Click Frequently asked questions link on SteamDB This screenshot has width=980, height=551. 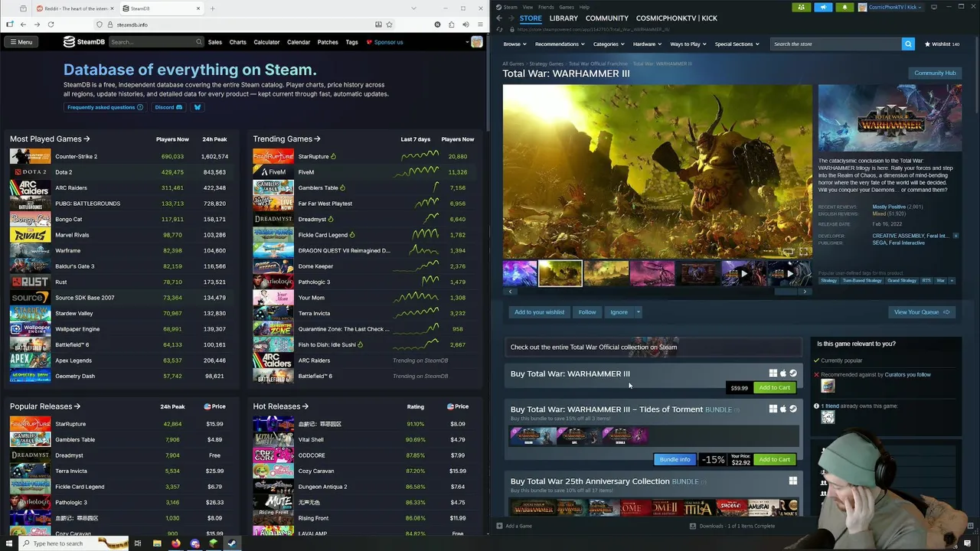click(x=106, y=107)
